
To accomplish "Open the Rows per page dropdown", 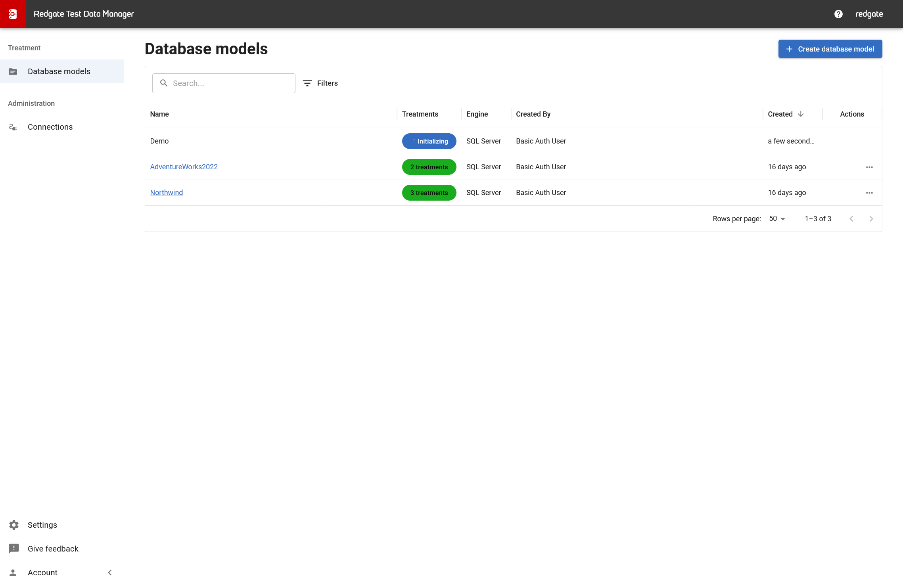I will [x=777, y=219].
